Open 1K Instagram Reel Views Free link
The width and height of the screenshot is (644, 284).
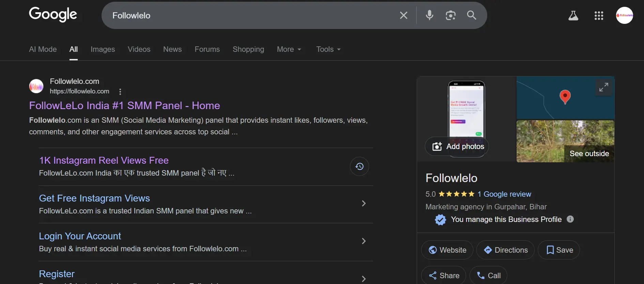point(104,160)
